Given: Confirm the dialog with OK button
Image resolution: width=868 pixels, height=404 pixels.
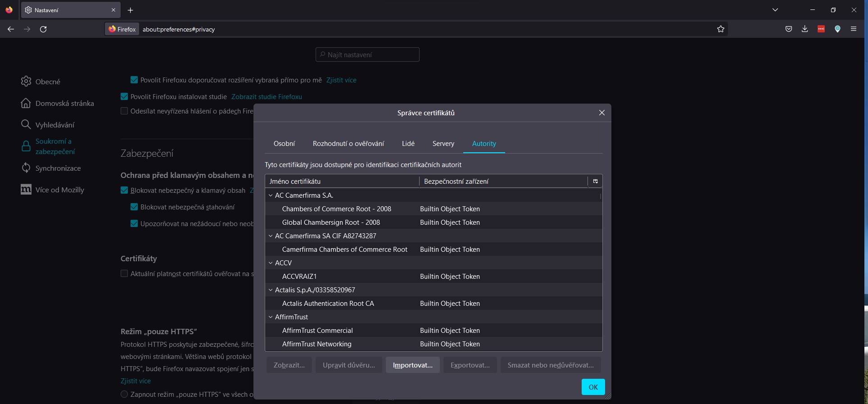Looking at the screenshot, I should click(x=593, y=387).
